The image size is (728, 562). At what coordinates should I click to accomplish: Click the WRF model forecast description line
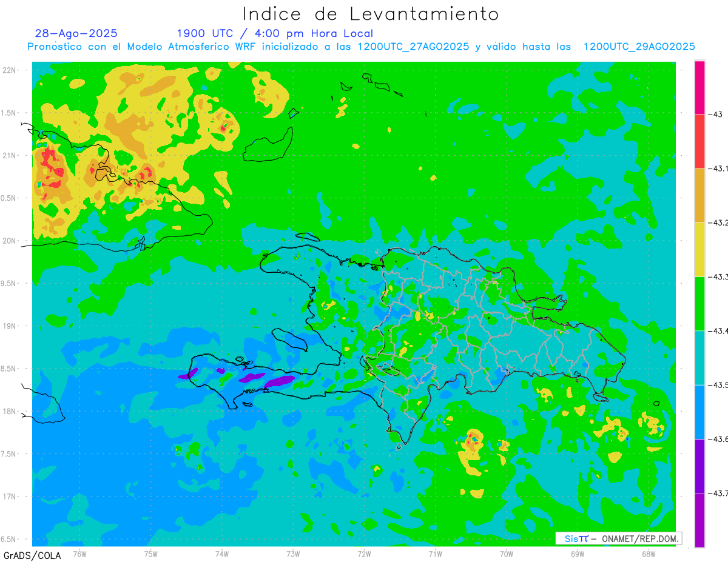pos(362,47)
